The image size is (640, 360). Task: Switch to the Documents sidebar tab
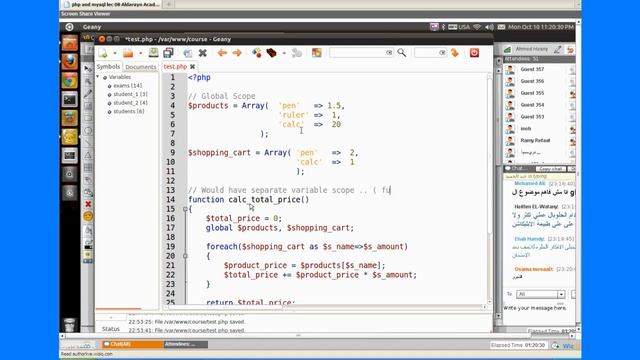click(x=140, y=67)
